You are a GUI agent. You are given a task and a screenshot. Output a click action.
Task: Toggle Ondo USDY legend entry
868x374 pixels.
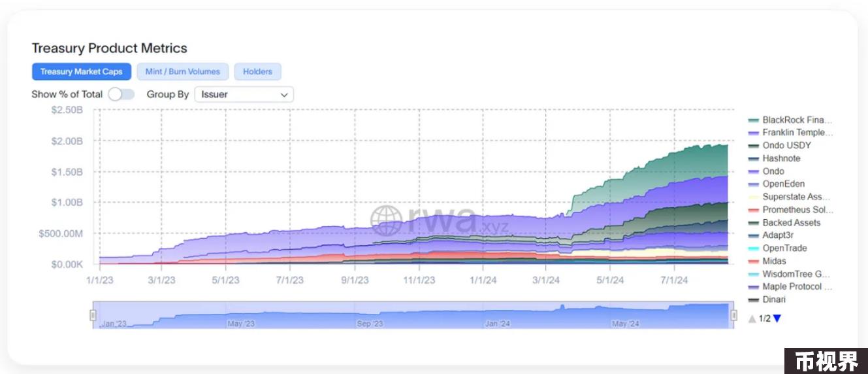click(780, 145)
